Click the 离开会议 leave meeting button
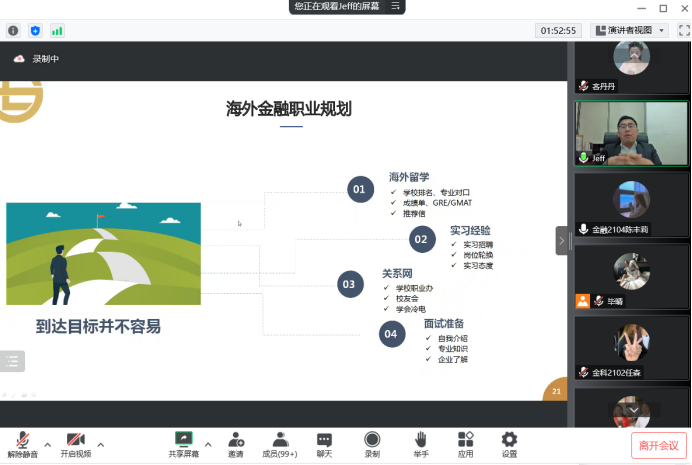The image size is (692, 465). coord(659,445)
